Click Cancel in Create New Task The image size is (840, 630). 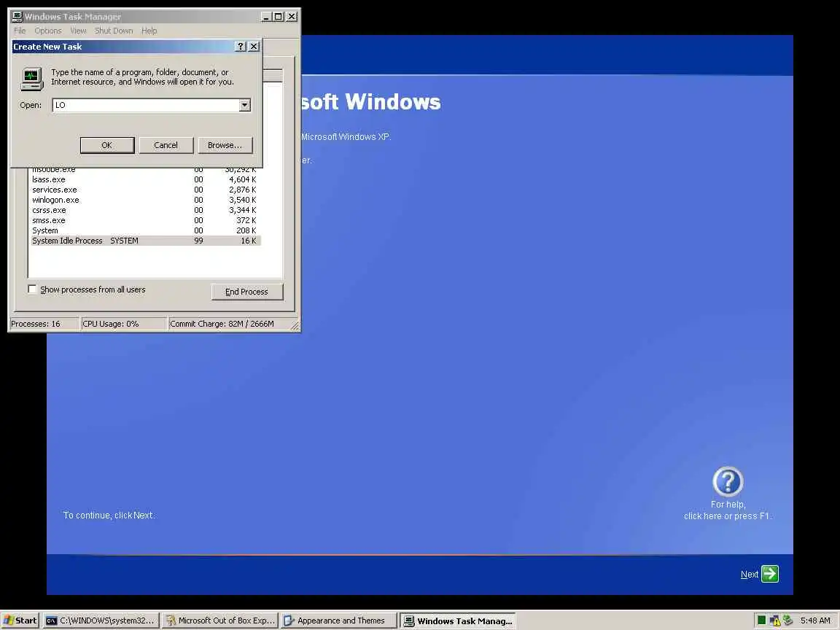166,145
